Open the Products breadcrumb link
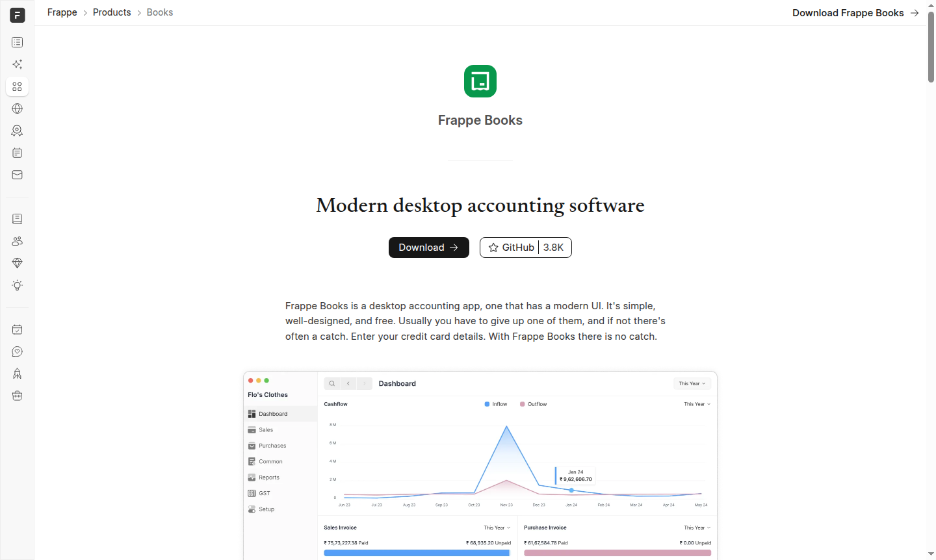The width and height of the screenshot is (936, 560). (112, 12)
